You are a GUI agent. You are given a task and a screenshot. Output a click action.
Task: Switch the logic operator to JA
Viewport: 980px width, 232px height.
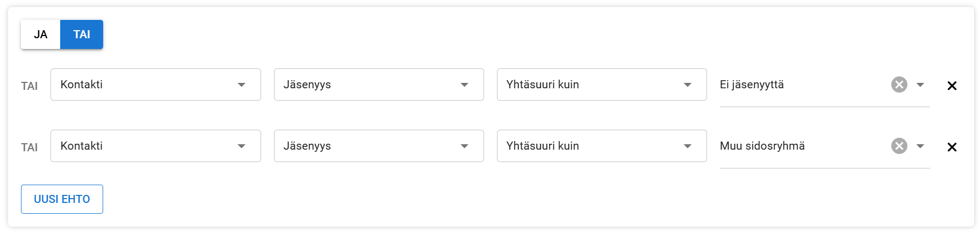coord(41,34)
